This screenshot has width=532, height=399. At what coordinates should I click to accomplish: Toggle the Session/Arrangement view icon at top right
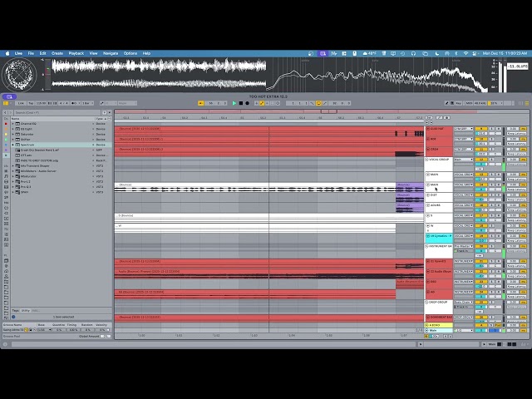[527, 103]
